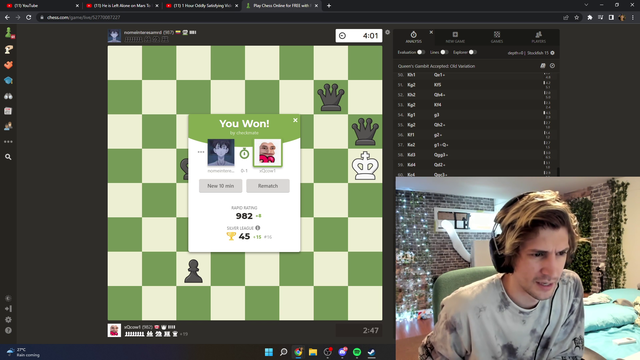Expand the More three-dots sidebar menu

[9, 142]
